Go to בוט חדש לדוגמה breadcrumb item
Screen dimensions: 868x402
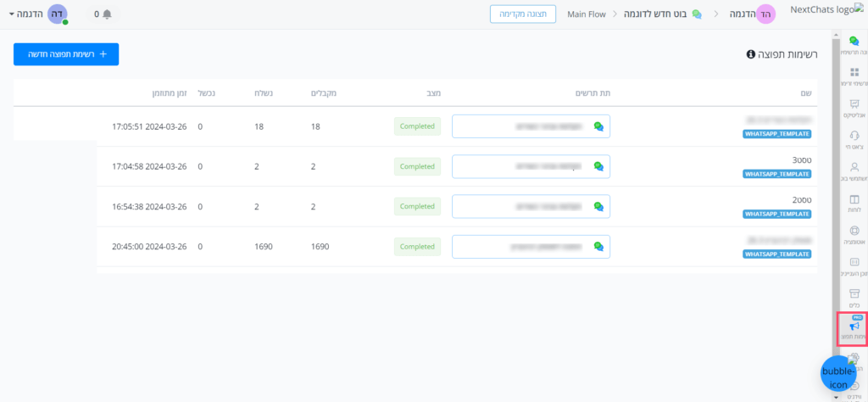tap(655, 14)
